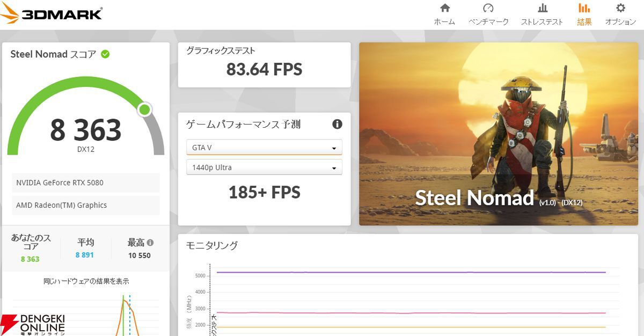Click the best score 10 550
Image resolution: width=644 pixels, height=336 pixels.
click(140, 255)
